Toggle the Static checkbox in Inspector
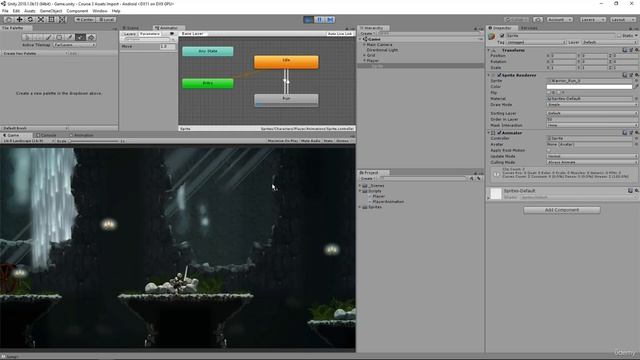 point(619,36)
